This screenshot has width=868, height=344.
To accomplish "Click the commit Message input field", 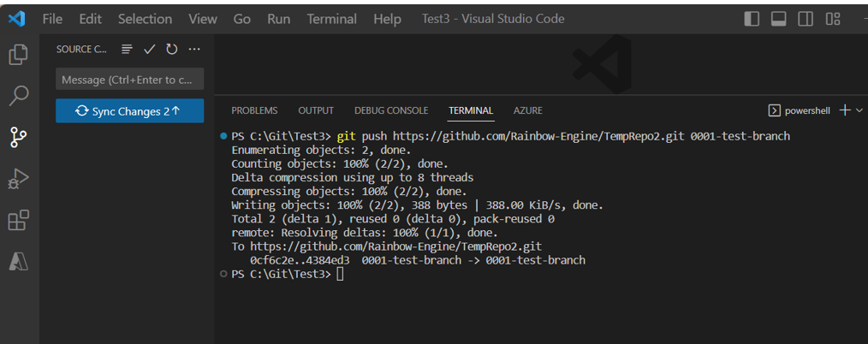I will [129, 79].
